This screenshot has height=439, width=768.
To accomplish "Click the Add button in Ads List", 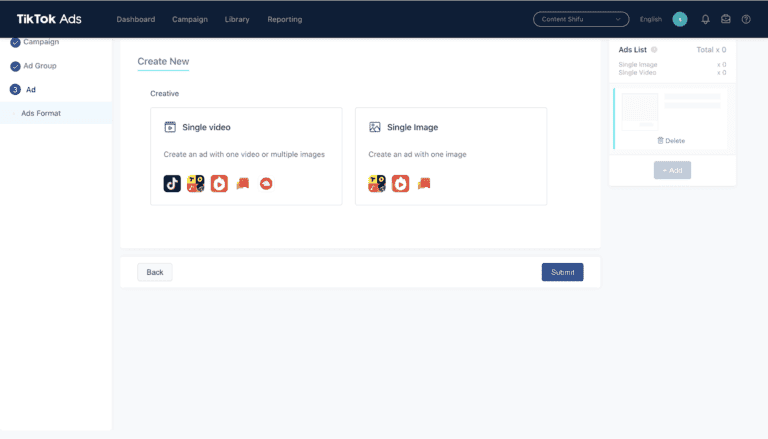I will tap(672, 170).
